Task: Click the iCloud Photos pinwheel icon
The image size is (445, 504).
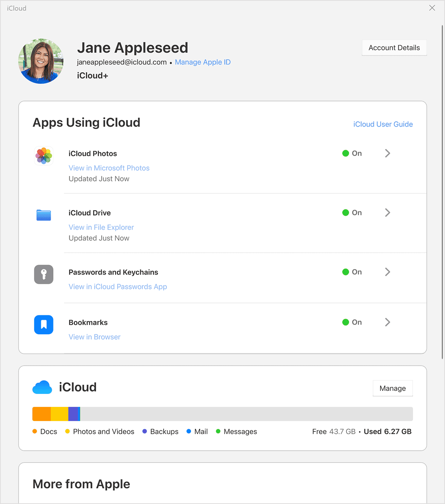Action: pos(44,156)
